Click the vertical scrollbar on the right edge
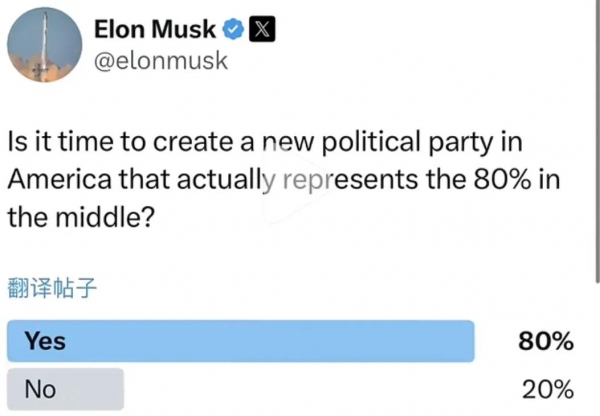The image size is (600, 416). pos(598,142)
